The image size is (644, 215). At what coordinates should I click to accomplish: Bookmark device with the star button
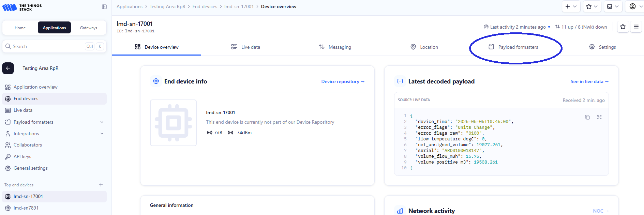pyautogui.click(x=623, y=27)
